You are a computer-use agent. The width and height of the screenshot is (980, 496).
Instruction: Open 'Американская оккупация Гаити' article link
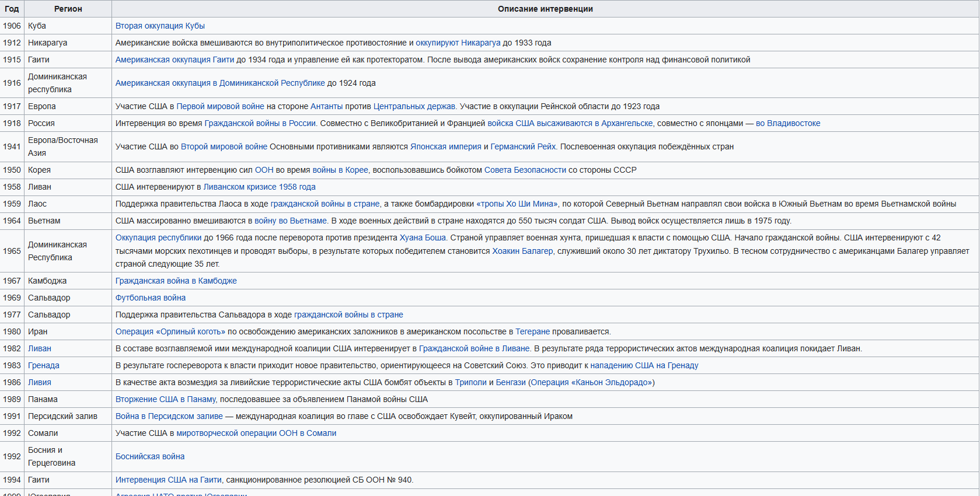click(x=175, y=60)
